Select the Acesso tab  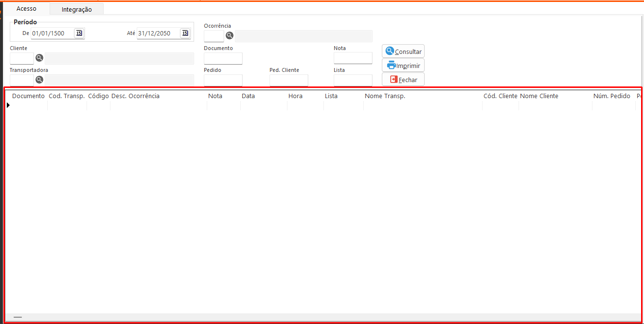[x=26, y=9]
